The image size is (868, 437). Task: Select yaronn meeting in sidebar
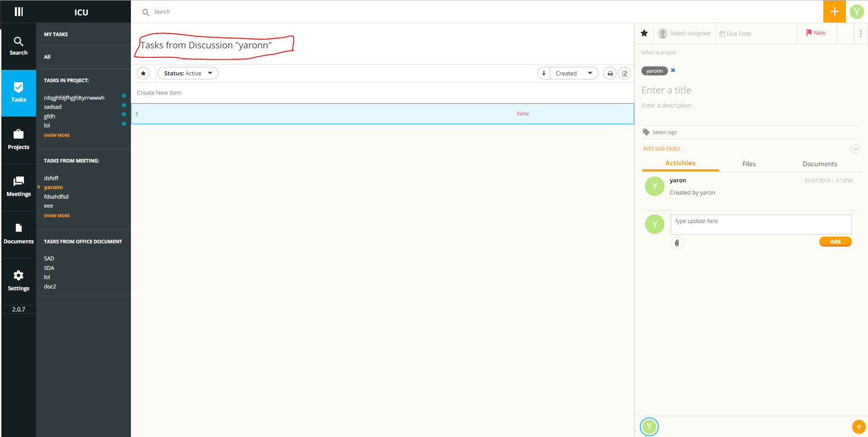(x=53, y=187)
